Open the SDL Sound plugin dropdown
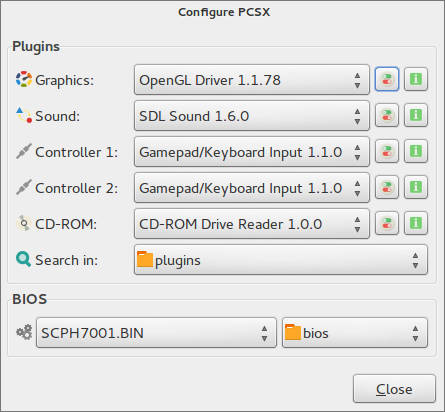This screenshot has width=445, height=412. pyautogui.click(x=252, y=116)
